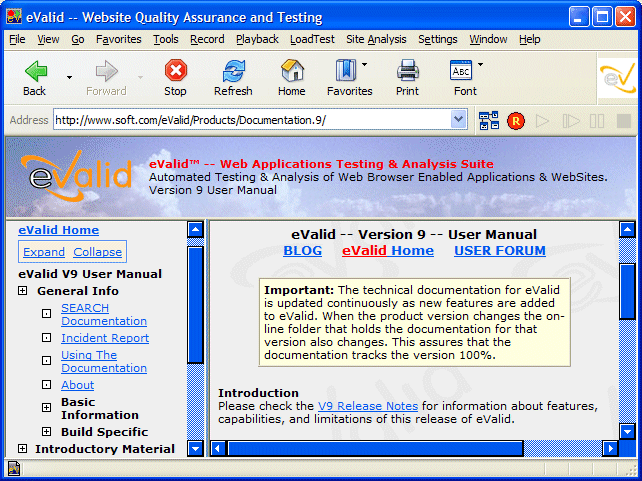The height and width of the screenshot is (481, 642).
Task: Start recording with the red R button
Action: (x=516, y=121)
